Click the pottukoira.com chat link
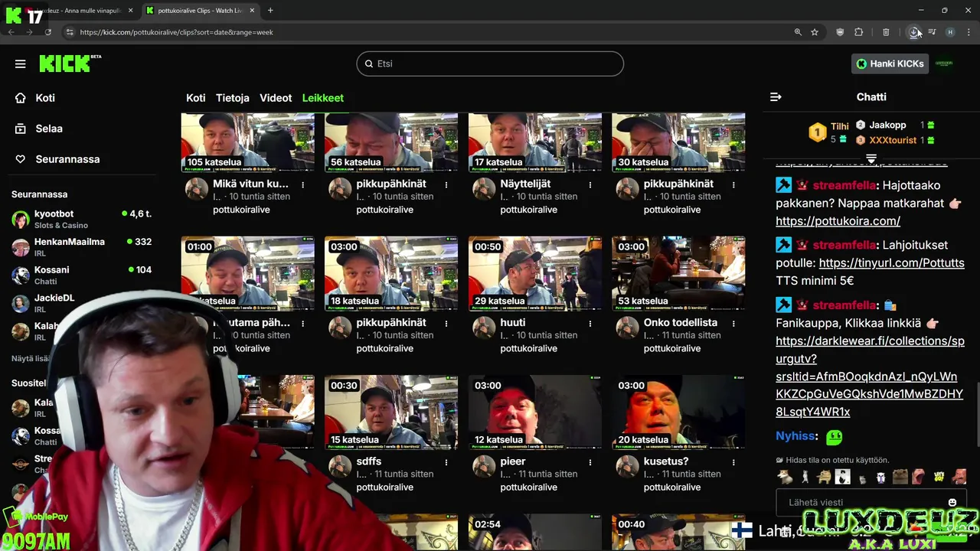 tap(838, 221)
